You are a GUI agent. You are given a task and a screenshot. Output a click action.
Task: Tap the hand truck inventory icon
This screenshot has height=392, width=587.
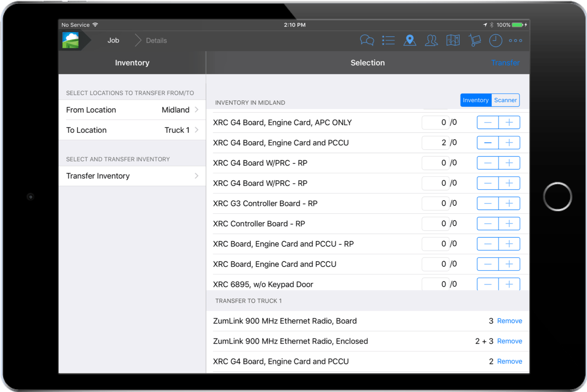[474, 41]
